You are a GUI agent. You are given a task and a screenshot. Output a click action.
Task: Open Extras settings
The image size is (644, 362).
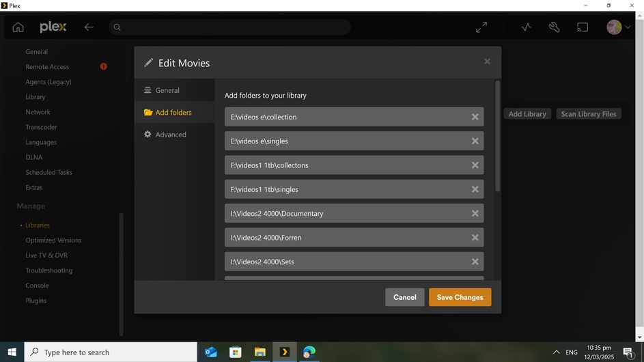point(34,187)
